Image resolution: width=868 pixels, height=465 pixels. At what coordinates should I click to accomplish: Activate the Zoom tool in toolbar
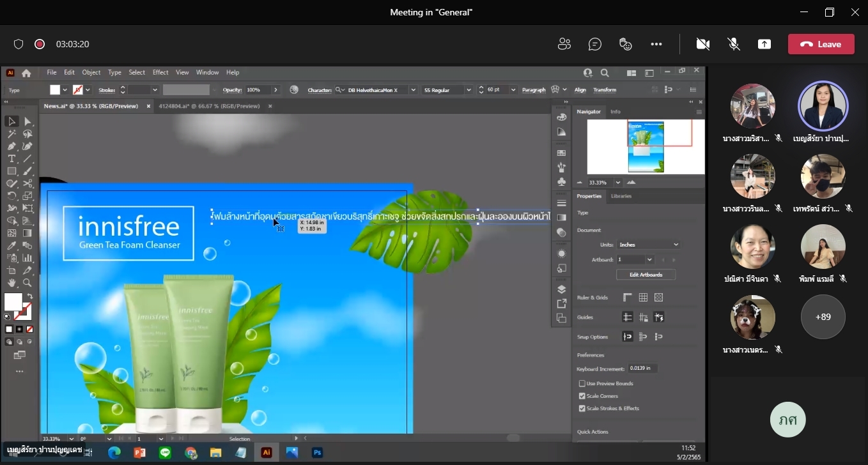point(27,282)
